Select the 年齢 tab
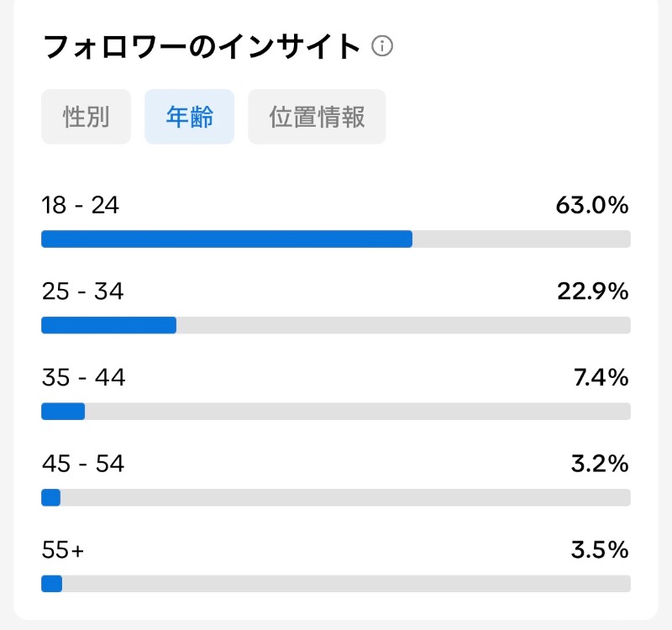The height and width of the screenshot is (630, 672). pos(190,117)
